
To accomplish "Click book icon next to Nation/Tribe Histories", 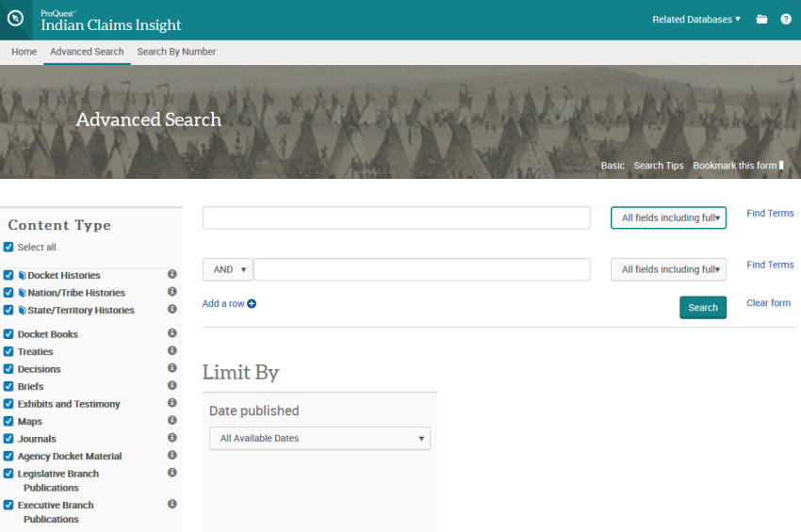I will (22, 293).
